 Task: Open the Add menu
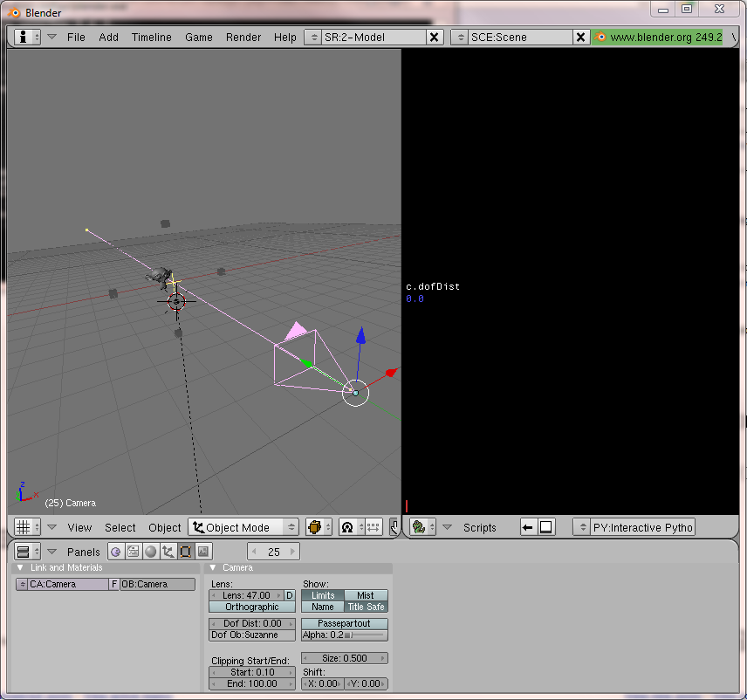click(x=108, y=38)
